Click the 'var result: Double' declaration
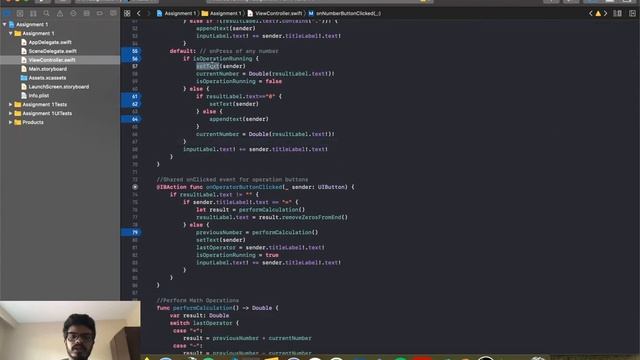Image resolution: width=640 pixels, height=360 pixels. (199, 316)
